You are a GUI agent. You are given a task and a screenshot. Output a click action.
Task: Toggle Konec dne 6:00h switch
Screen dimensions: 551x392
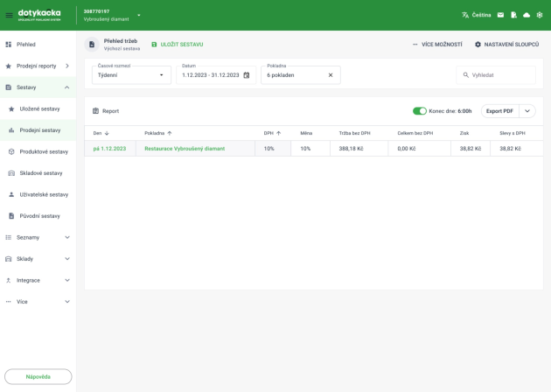click(x=420, y=111)
